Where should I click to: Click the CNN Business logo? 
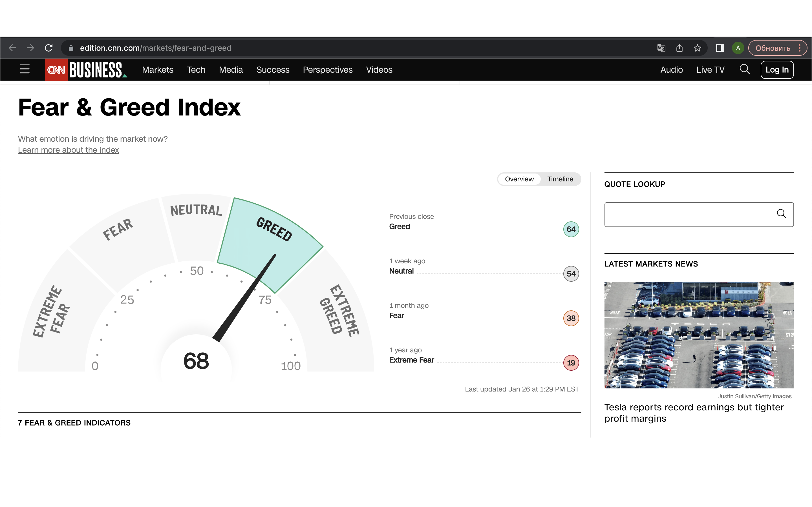click(86, 70)
